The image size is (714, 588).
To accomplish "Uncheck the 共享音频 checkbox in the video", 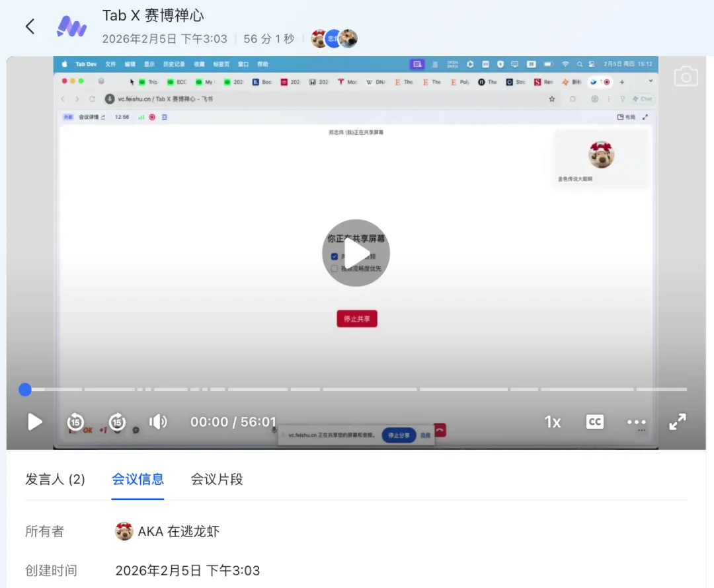I will 334,256.
